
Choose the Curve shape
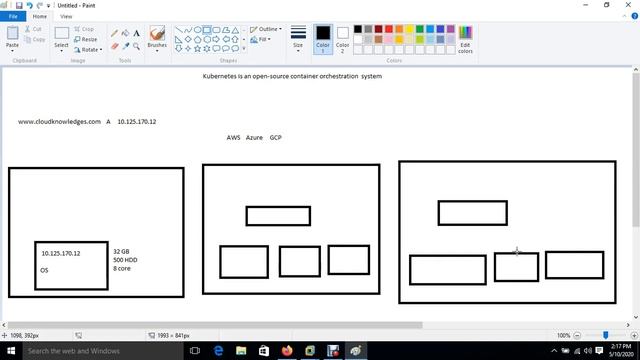[x=188, y=30]
